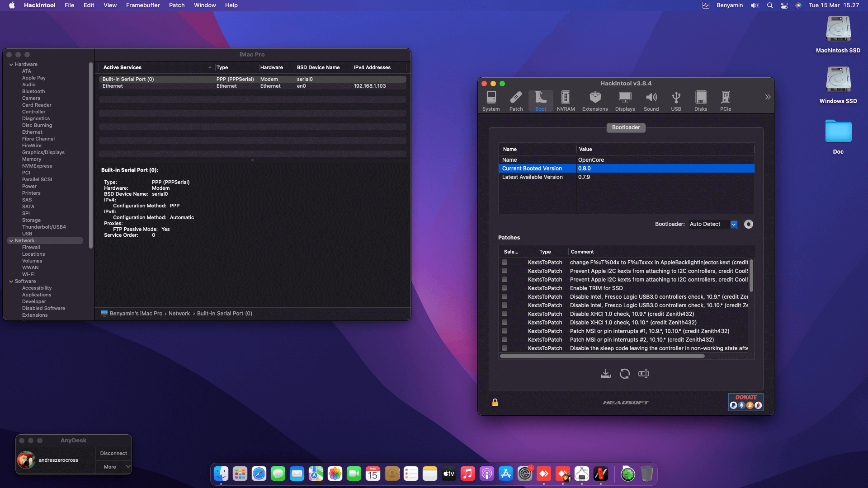
Task: Open the Bootloader Auto Detect dropdown
Action: tap(713, 224)
